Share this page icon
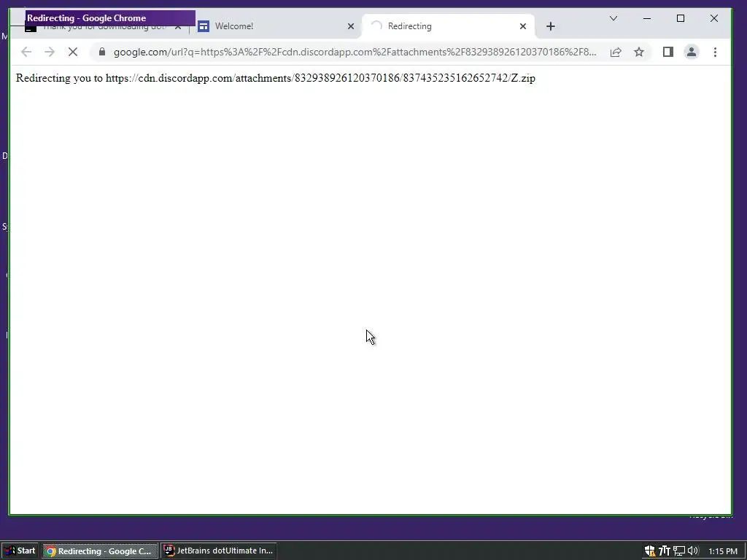 coord(616,52)
